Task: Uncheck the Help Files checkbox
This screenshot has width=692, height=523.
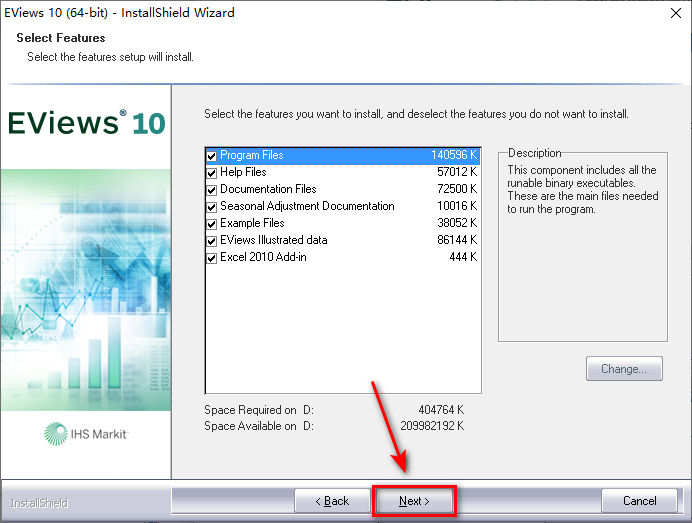Action: pos(212,173)
